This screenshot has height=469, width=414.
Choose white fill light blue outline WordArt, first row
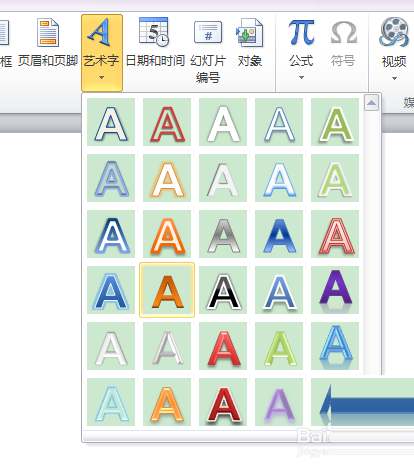(279, 122)
